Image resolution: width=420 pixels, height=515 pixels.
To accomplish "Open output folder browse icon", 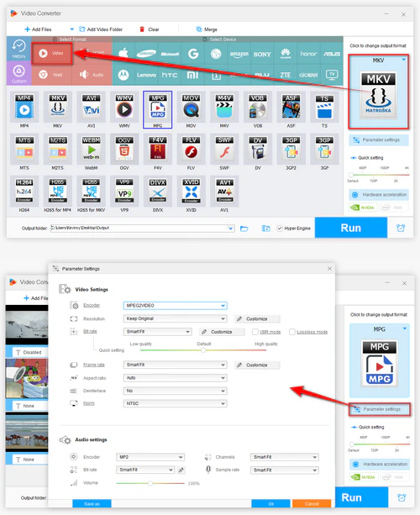I will 244,229.
